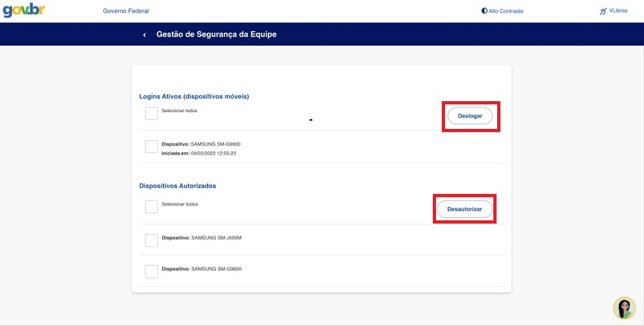The width and height of the screenshot is (644, 326).
Task: Open the Governo Federal link
Action: [x=126, y=11]
